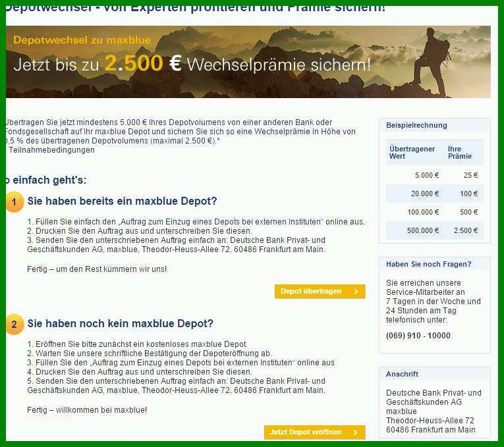Click text Fertig – willkommen bei maxblue!
This screenshot has height=447, width=504.
(x=87, y=410)
